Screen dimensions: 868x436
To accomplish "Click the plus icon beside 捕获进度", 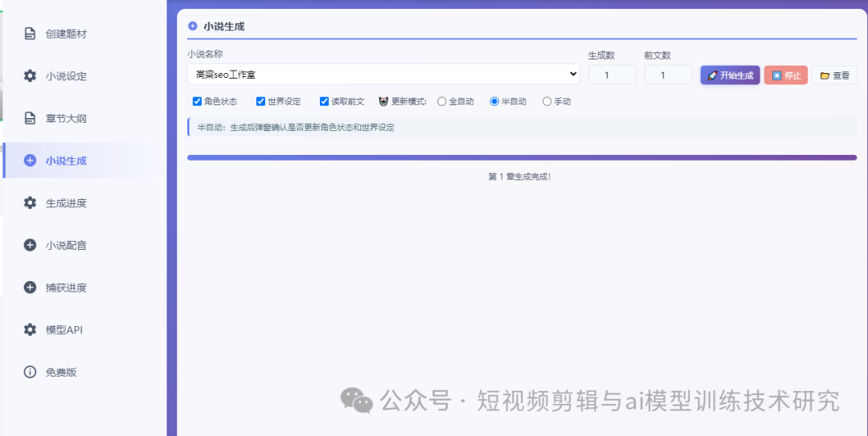I will 30,287.
